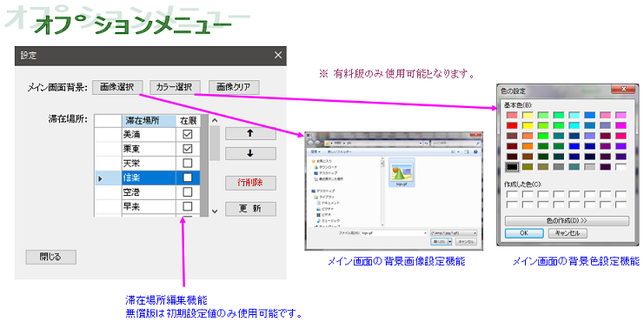644x322 pixels.
Task: Click the Back arrow in the file dialog
Action: [x=310, y=143]
